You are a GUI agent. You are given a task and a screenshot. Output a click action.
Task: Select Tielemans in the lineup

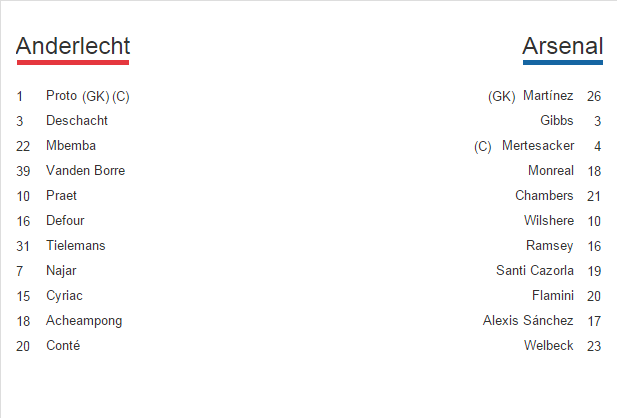(x=76, y=246)
